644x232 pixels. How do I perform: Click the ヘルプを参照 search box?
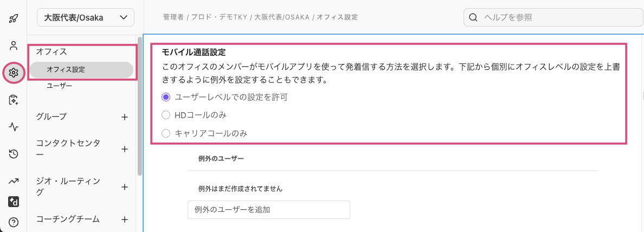[x=549, y=18]
